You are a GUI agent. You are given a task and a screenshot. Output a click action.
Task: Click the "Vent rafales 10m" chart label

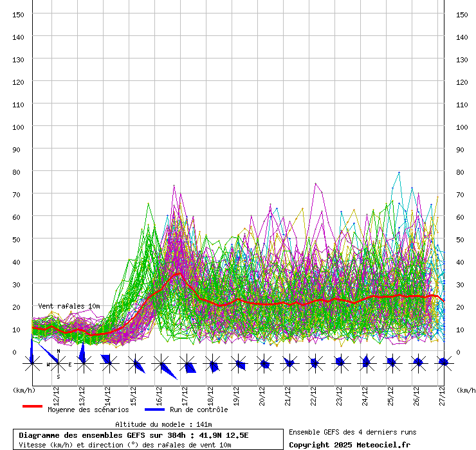[69, 306]
